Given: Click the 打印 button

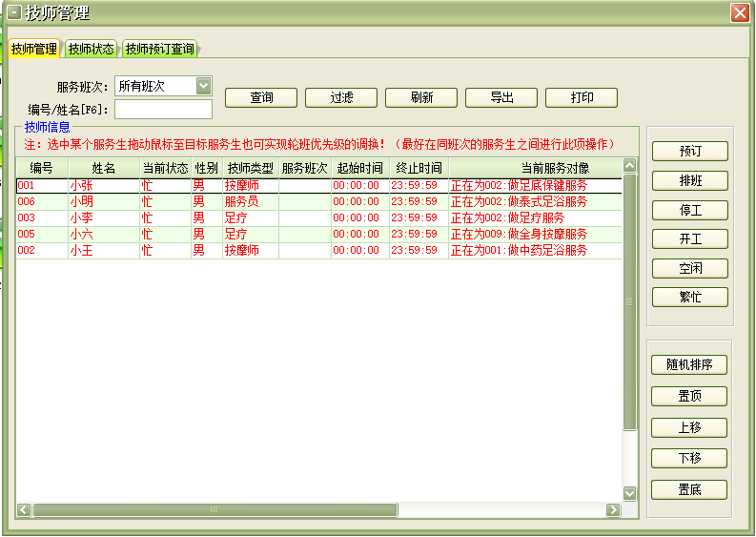Looking at the screenshot, I should (x=582, y=97).
